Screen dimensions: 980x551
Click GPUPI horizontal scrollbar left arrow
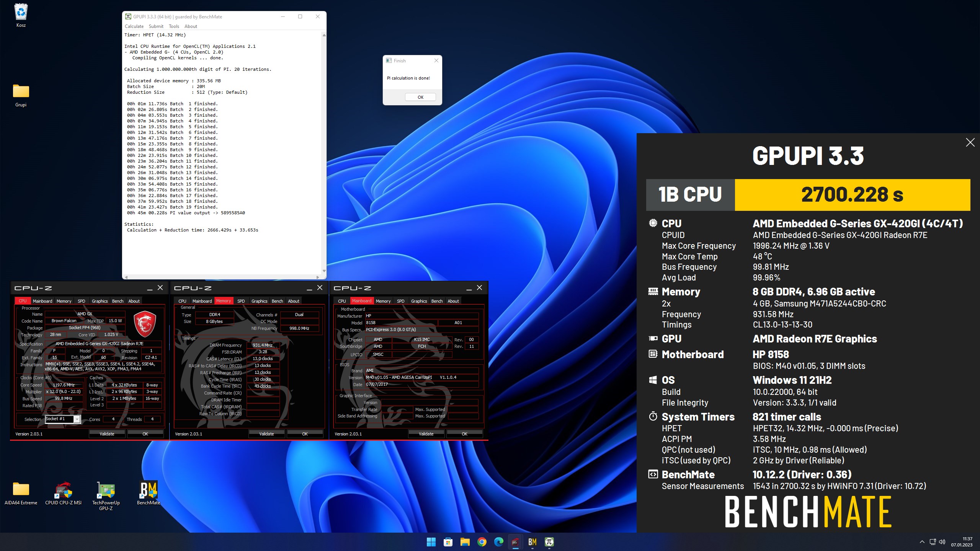click(126, 277)
